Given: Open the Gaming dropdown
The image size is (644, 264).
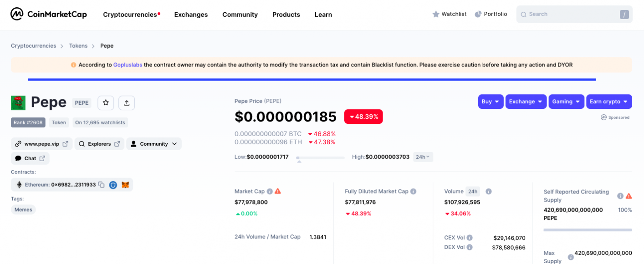Looking at the screenshot, I should tap(567, 102).
